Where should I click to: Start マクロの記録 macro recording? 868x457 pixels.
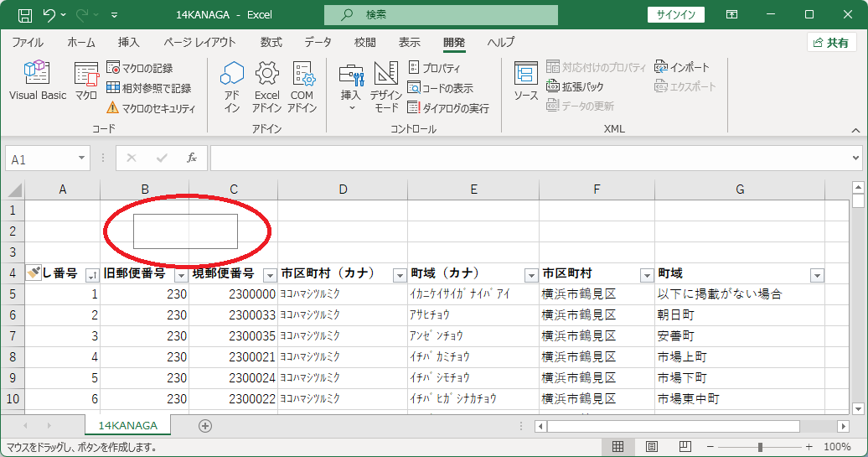point(140,68)
